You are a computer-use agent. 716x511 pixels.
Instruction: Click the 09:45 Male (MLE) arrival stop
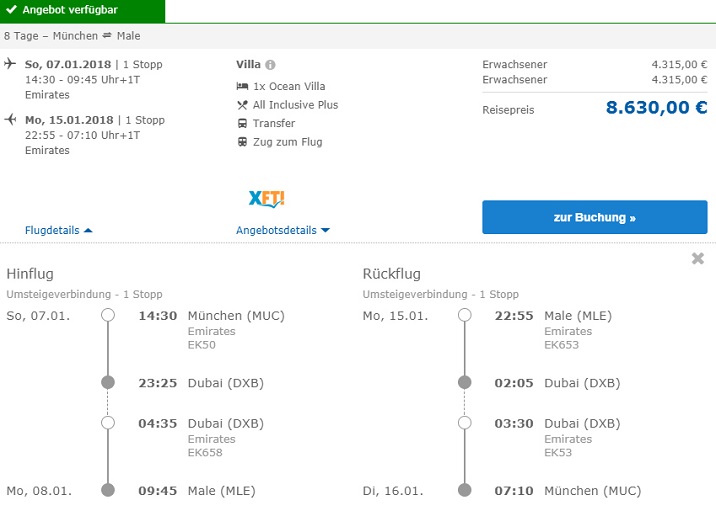point(196,491)
